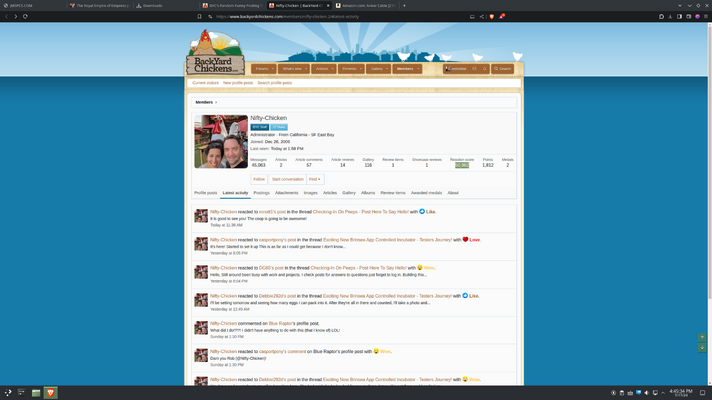Go back using the browser back arrow

(6, 16)
